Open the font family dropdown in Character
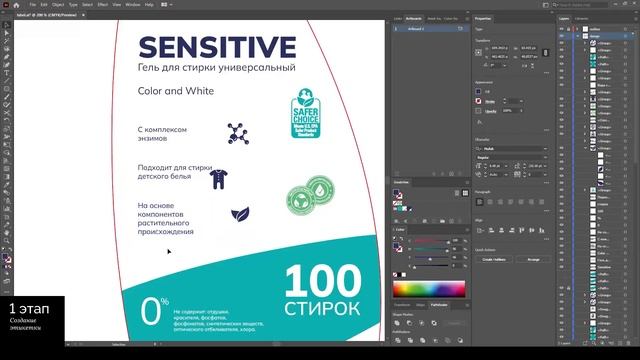This screenshot has width=640, height=360. (545, 149)
